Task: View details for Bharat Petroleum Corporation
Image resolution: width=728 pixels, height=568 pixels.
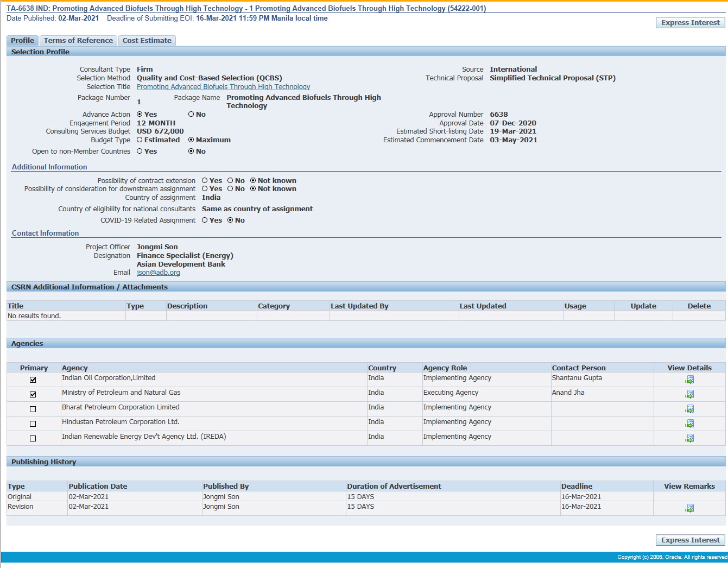Action: tap(689, 409)
